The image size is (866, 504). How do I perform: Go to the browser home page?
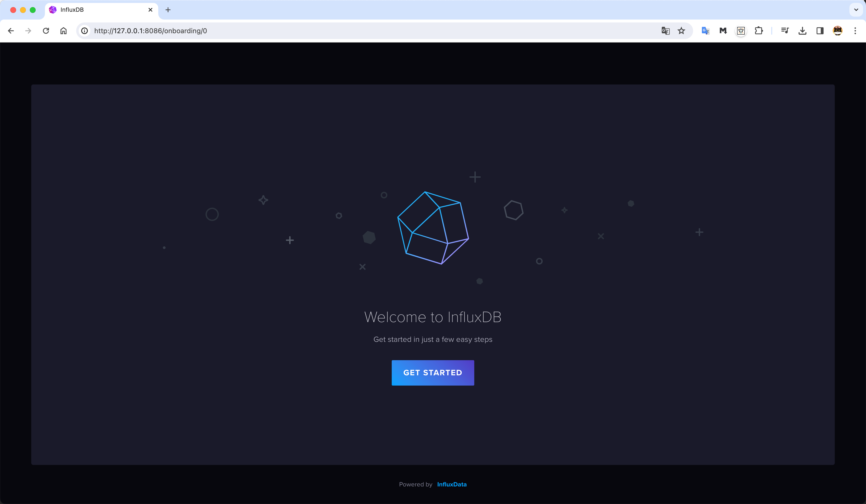[63, 31]
